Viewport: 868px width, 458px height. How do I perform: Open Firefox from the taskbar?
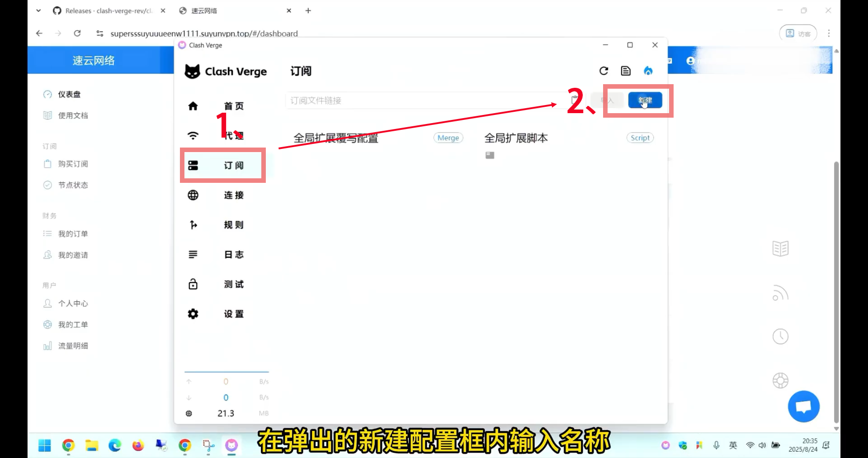click(x=138, y=446)
